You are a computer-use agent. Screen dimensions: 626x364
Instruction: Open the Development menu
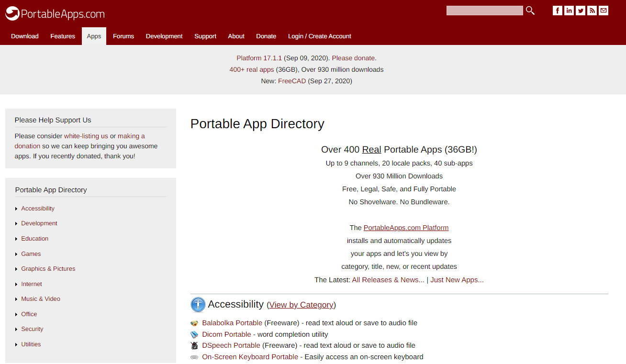click(164, 36)
